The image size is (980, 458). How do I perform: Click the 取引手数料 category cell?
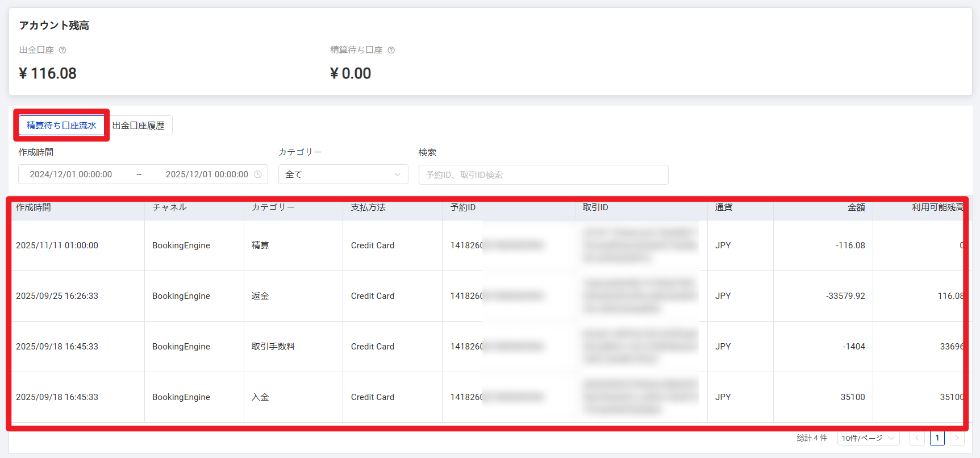pyautogui.click(x=273, y=347)
